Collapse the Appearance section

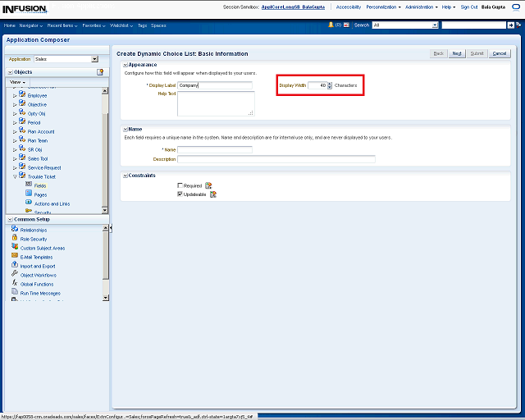point(125,64)
